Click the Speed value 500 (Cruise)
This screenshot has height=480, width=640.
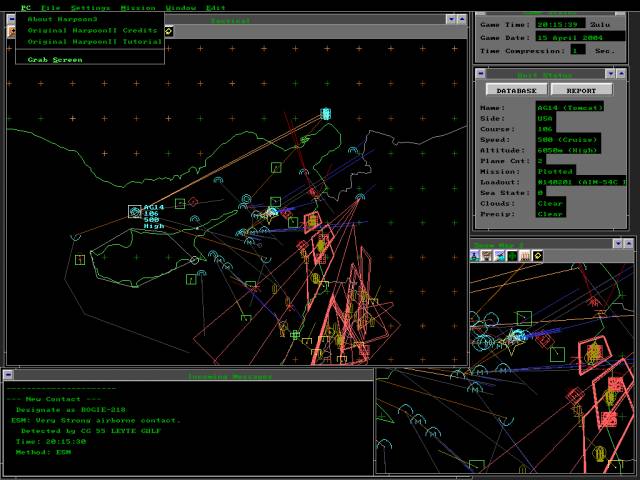[568, 140]
